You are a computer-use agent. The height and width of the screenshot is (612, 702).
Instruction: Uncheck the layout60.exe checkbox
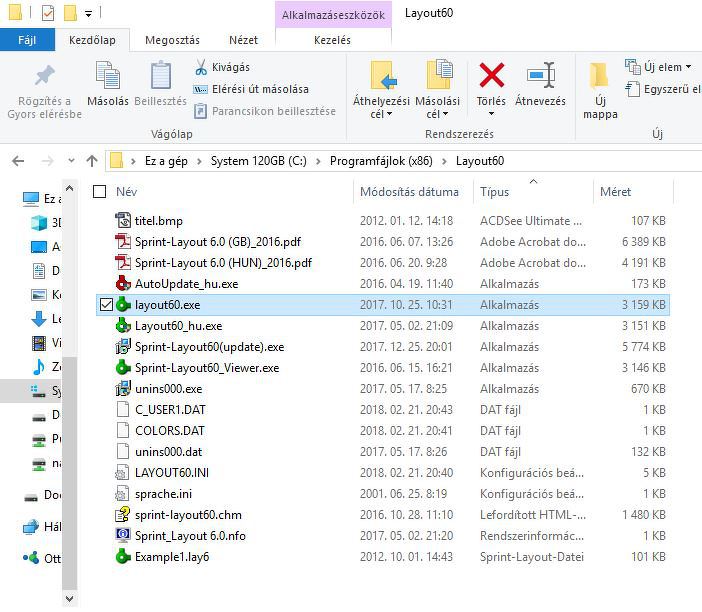[x=106, y=305]
